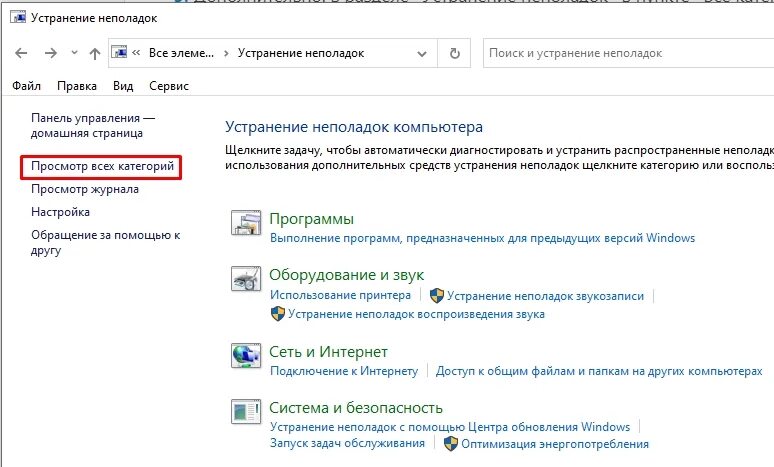774x467 pixels.
Task: Click the breadcrumb double-chevron overflow
Action: click(136, 52)
